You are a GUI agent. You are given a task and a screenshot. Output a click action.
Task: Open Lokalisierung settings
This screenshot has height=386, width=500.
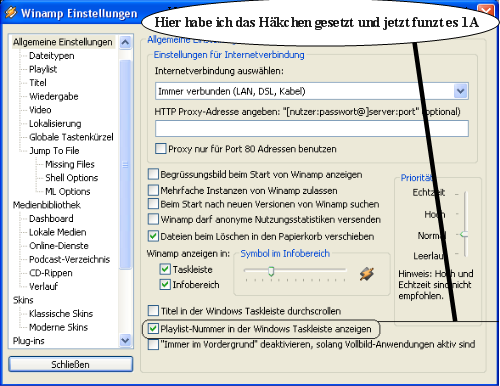click(55, 124)
